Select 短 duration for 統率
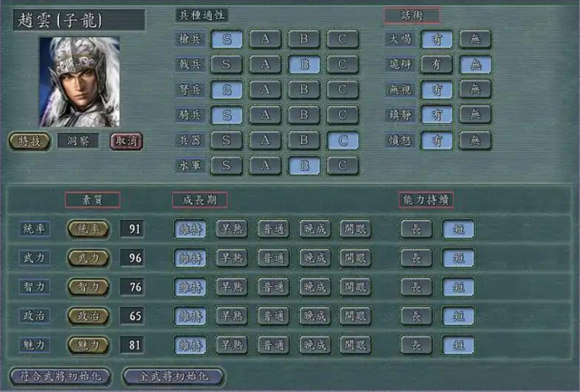This screenshot has width=580, height=392. pyautogui.click(x=459, y=229)
